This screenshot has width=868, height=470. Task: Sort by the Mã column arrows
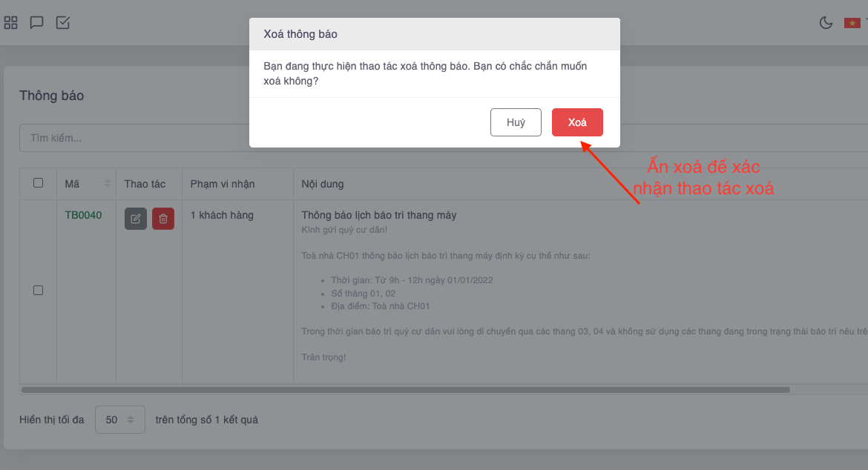(x=108, y=184)
